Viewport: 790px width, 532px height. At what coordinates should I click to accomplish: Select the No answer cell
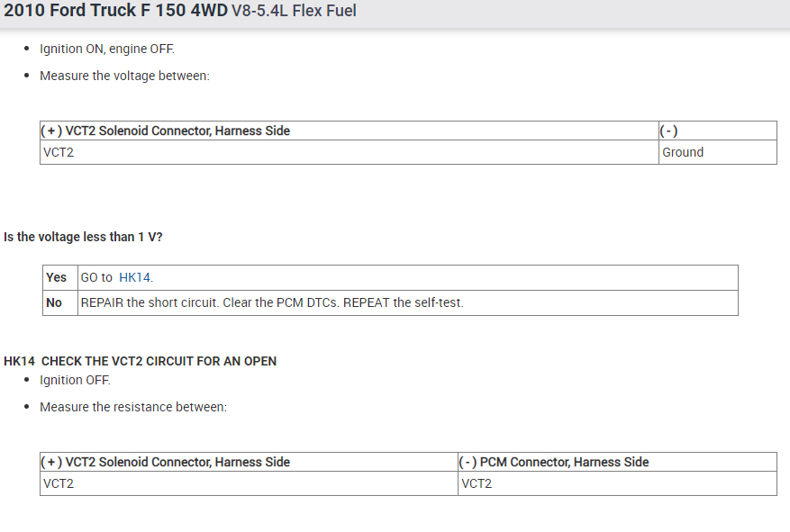54,302
